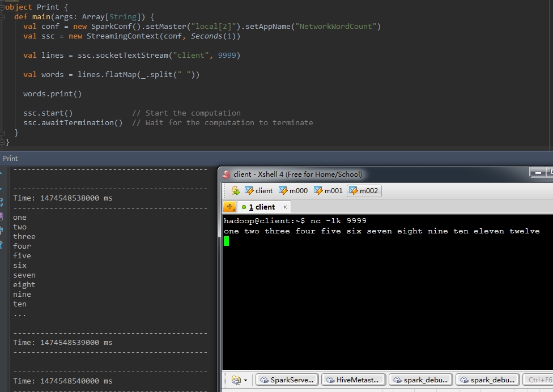Run the first spark_debu... quick command
Viewport: 553px width, 392px height.
click(420, 380)
